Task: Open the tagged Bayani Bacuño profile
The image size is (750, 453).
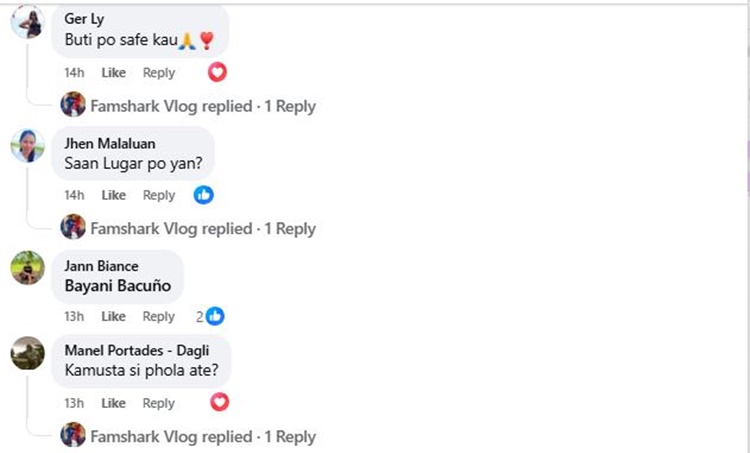Action: 118,286
